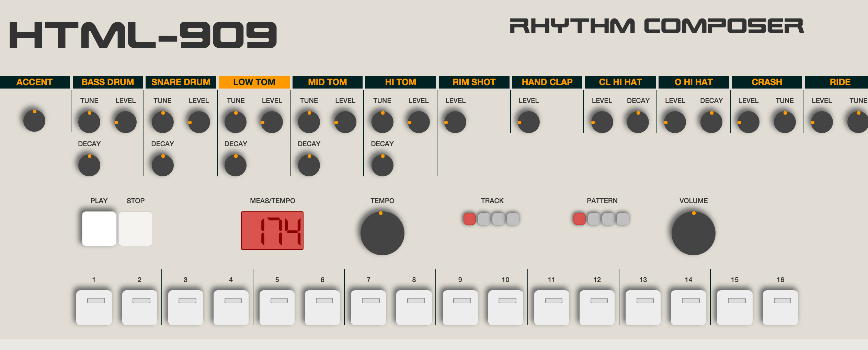This screenshot has width=868, height=350.
Task: Select the ACCENT instrument tab
Action: (34, 82)
